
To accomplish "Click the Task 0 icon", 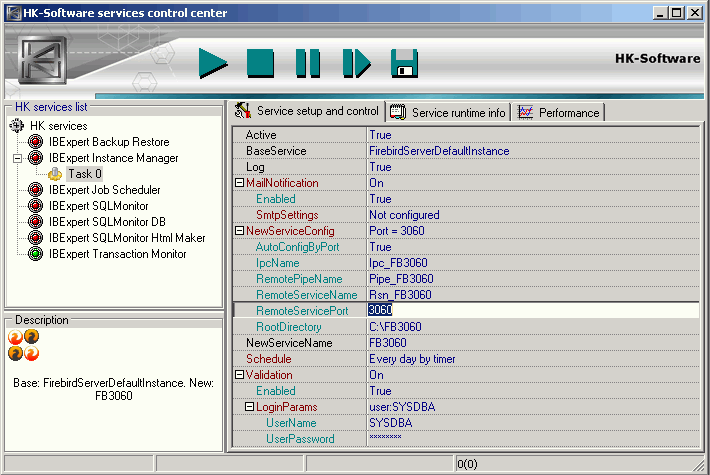I will pos(55,174).
